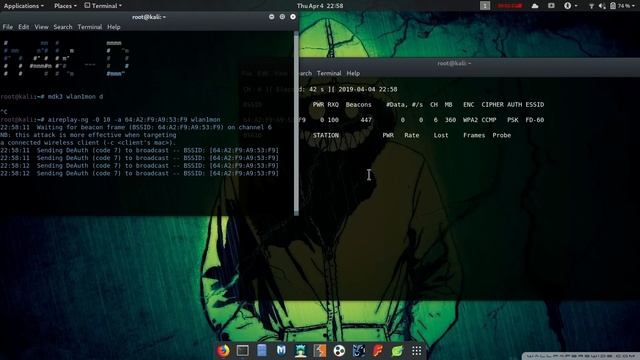
Task: Open Help menu in right terminal window
Action: pos(353,73)
